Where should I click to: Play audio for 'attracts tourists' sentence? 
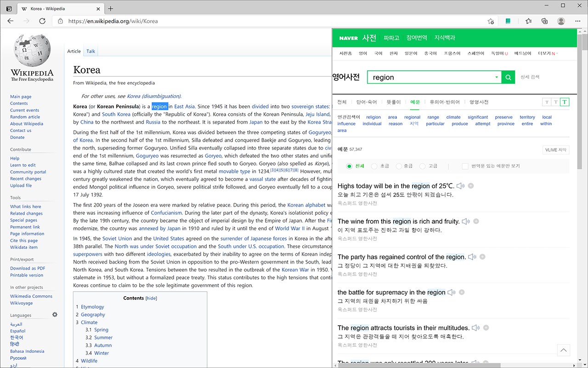coord(476,328)
